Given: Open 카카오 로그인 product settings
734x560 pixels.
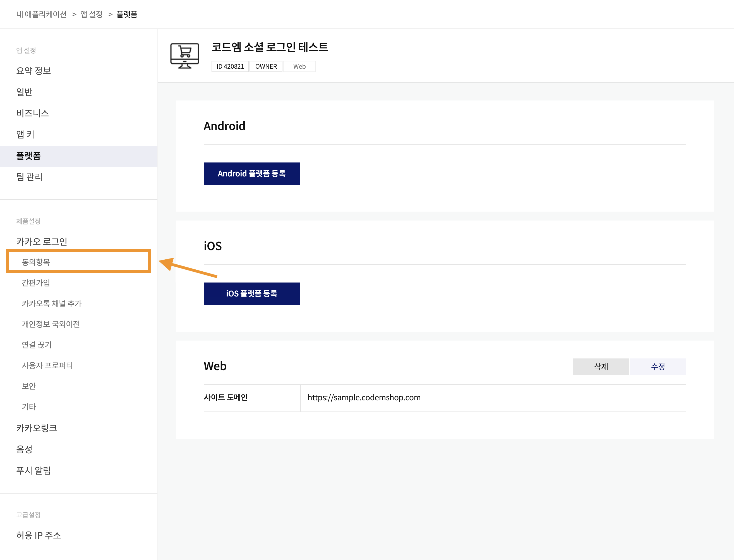Looking at the screenshot, I should 42,242.
